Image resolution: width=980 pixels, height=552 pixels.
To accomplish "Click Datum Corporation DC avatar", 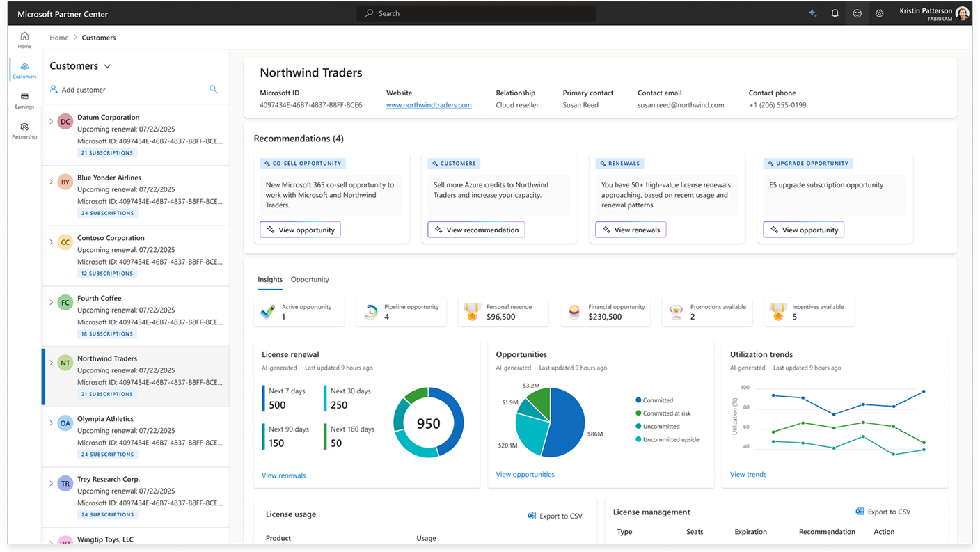I will point(65,122).
